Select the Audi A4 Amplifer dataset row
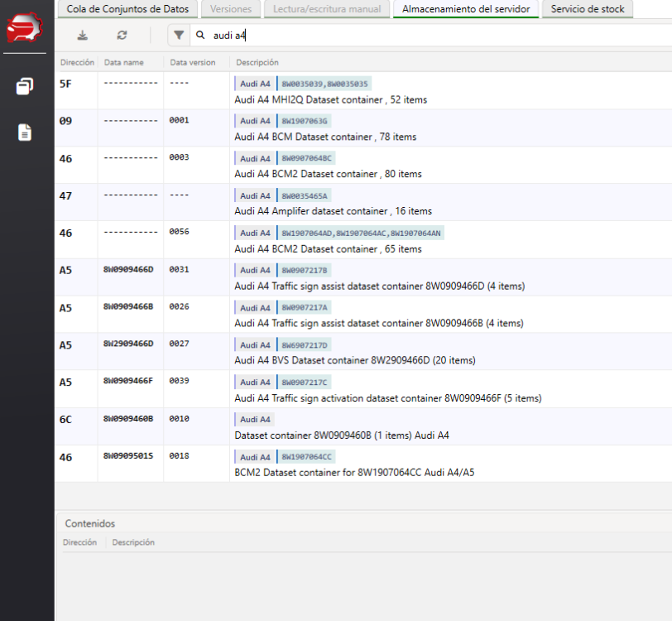 click(334, 211)
